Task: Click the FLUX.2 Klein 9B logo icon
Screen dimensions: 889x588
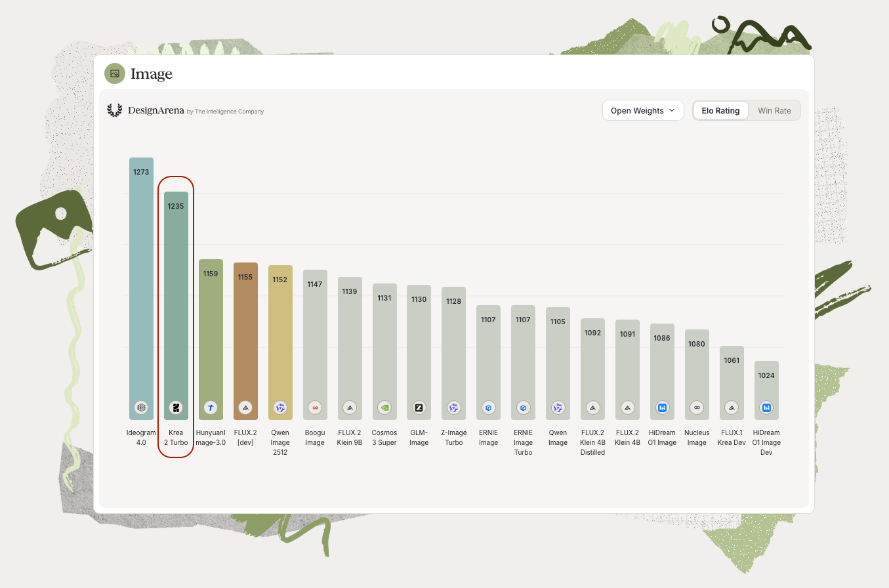Action: click(350, 408)
